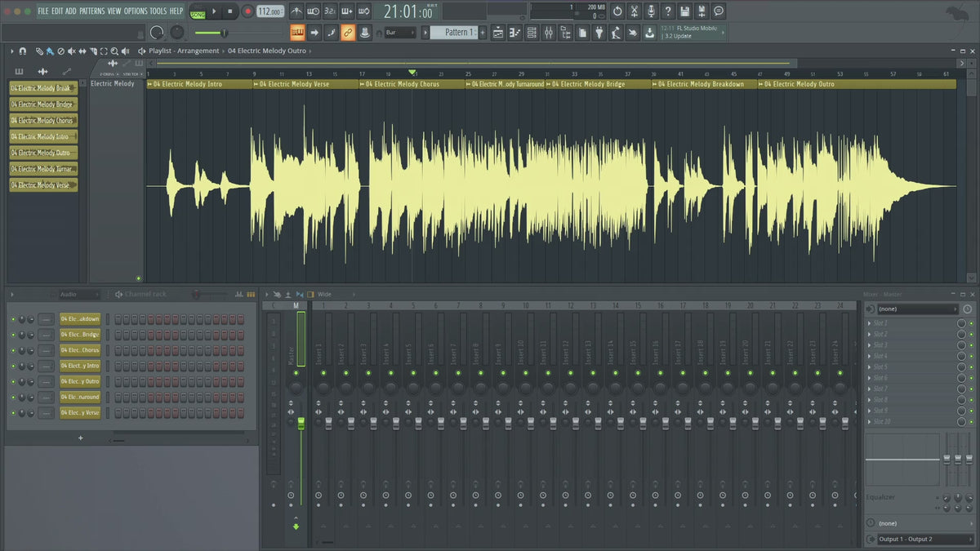Screen dimensions: 980x551
Task: Open the help question mark icon
Action: (667, 11)
